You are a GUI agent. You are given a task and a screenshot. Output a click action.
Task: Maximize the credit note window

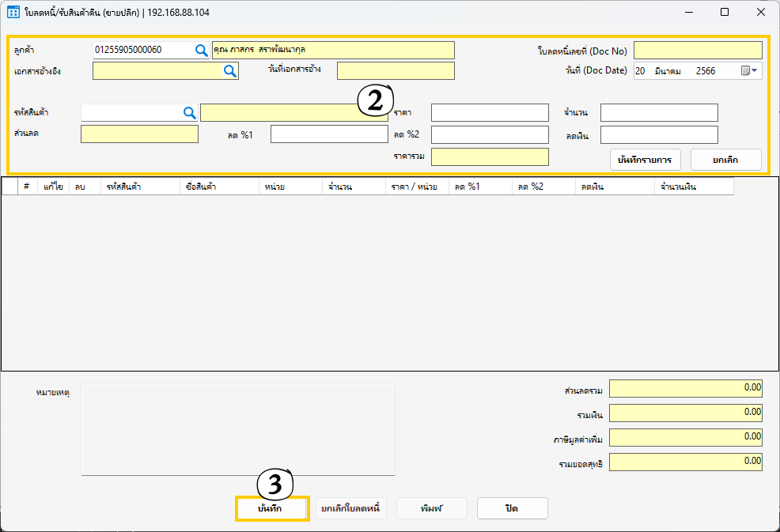[725, 12]
